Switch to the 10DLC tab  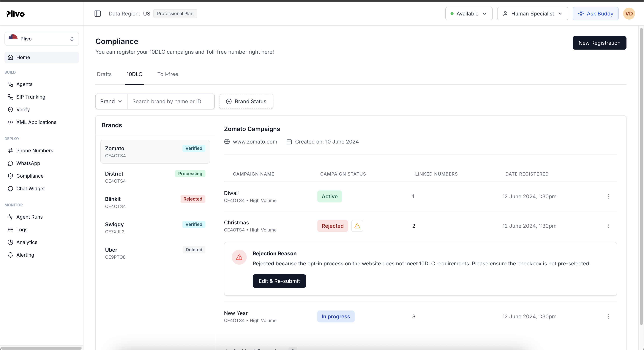[x=134, y=74]
